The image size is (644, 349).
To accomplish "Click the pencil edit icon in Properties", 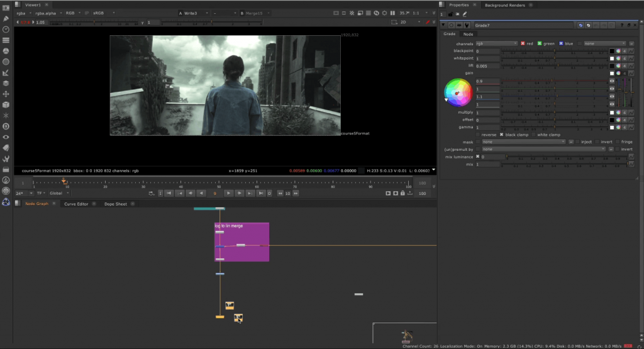I will tap(464, 14).
